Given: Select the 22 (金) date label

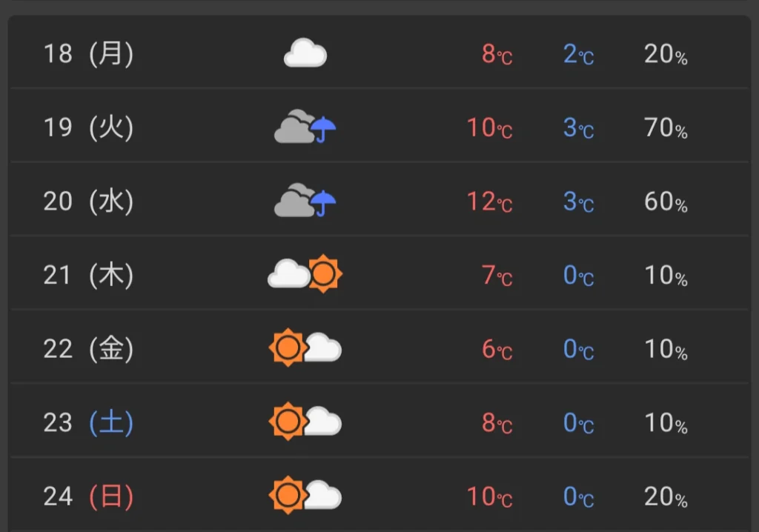Looking at the screenshot, I should [88, 349].
